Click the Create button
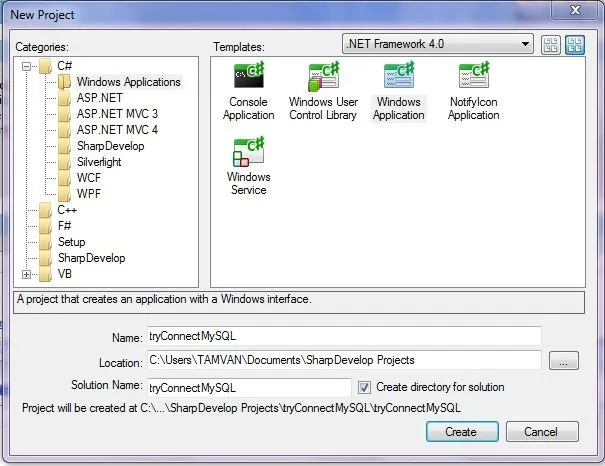Image resolution: width=605 pixels, height=466 pixels. tap(462, 432)
